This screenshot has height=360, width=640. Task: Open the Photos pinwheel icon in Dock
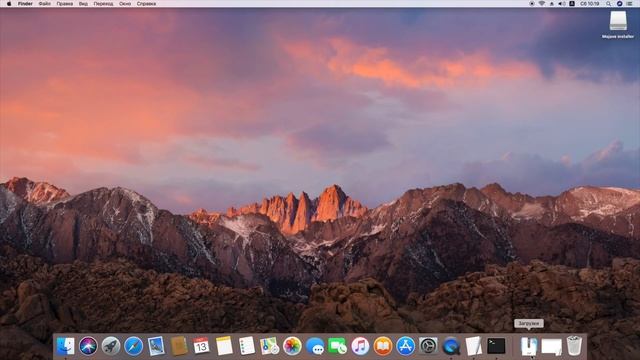pos(292,346)
